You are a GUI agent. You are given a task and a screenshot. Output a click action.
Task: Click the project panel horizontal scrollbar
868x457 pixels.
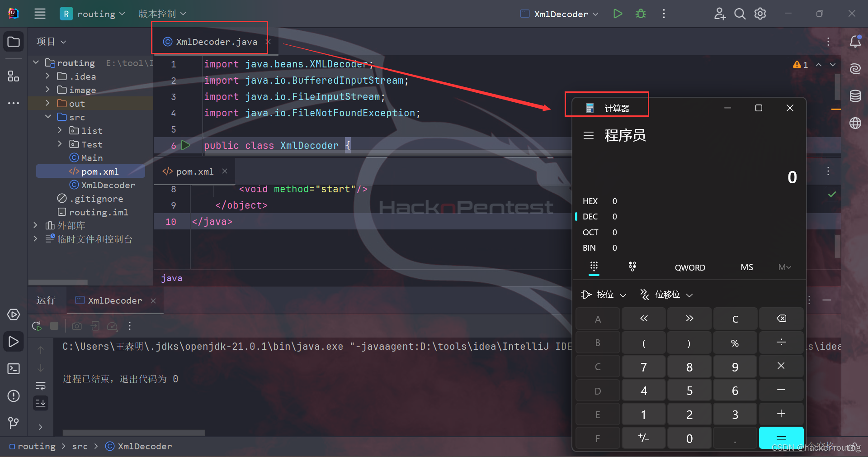[x=58, y=282]
